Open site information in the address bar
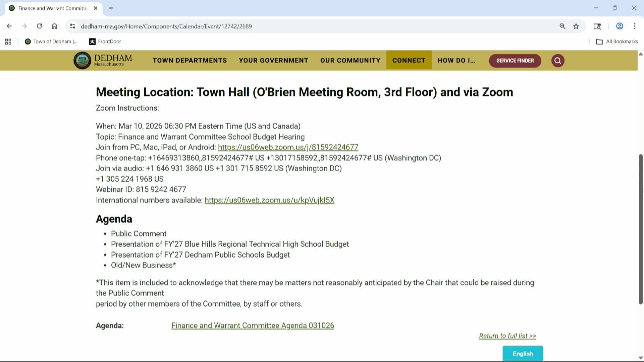Viewport: 644px width, 362px height. pyautogui.click(x=72, y=26)
